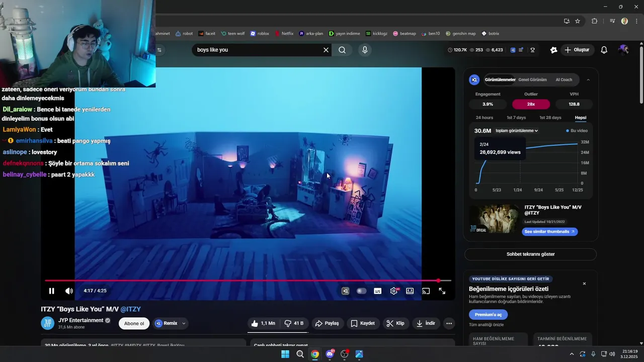The height and width of the screenshot is (362, 644).
Task: Click Tüm analitiği önizle link
Action: (486, 325)
